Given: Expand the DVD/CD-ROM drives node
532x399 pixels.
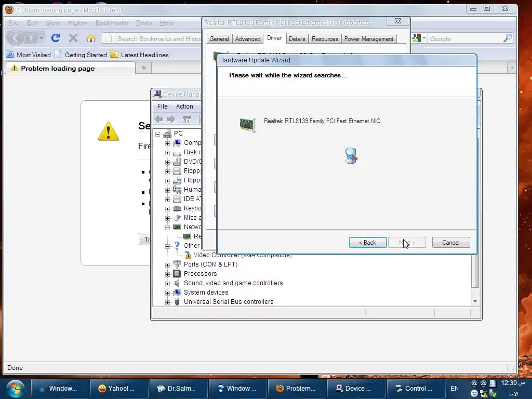Looking at the screenshot, I should pos(167,162).
